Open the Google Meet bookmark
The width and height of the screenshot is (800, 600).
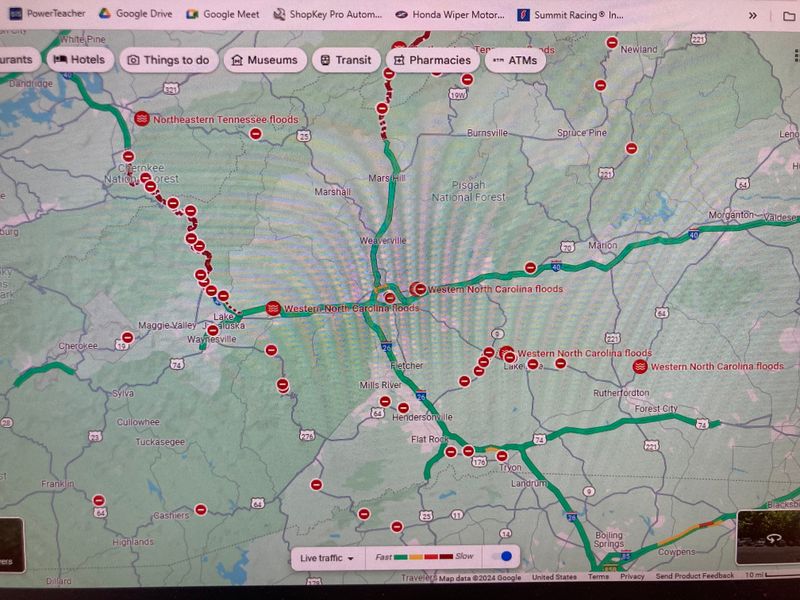(x=223, y=14)
